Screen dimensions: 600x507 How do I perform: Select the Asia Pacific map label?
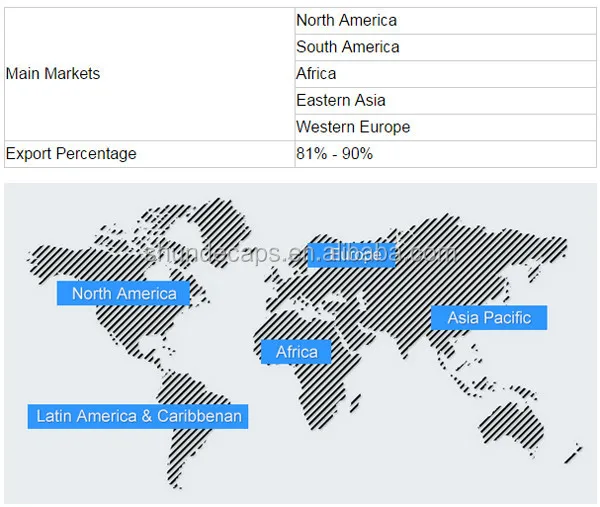point(489,318)
